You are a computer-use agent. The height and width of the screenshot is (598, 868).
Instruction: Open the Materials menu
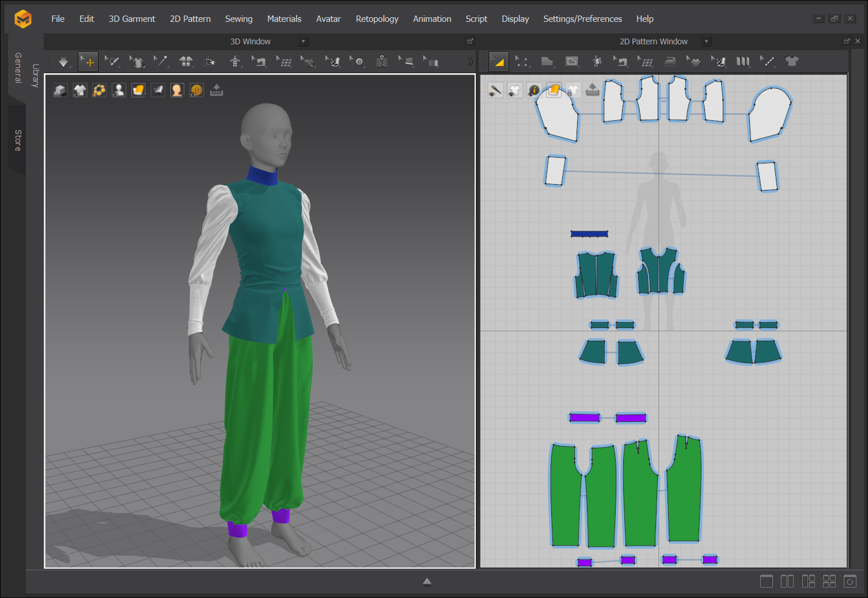pos(284,19)
